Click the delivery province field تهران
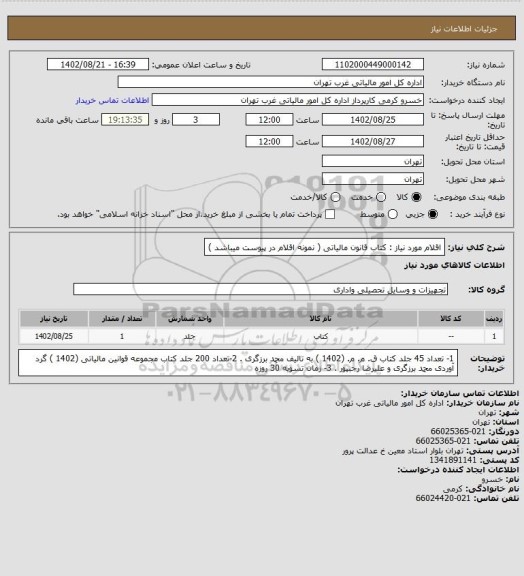This screenshot has height=576, width=524. [373, 161]
